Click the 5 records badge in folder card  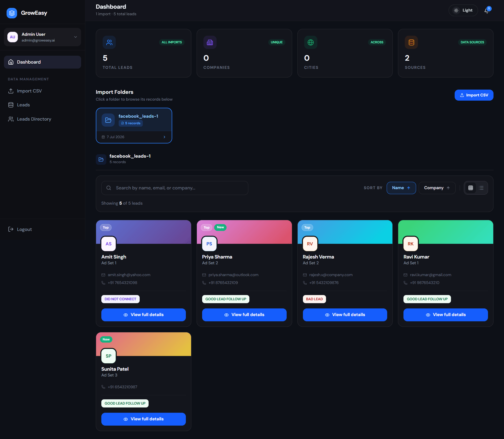coord(131,123)
